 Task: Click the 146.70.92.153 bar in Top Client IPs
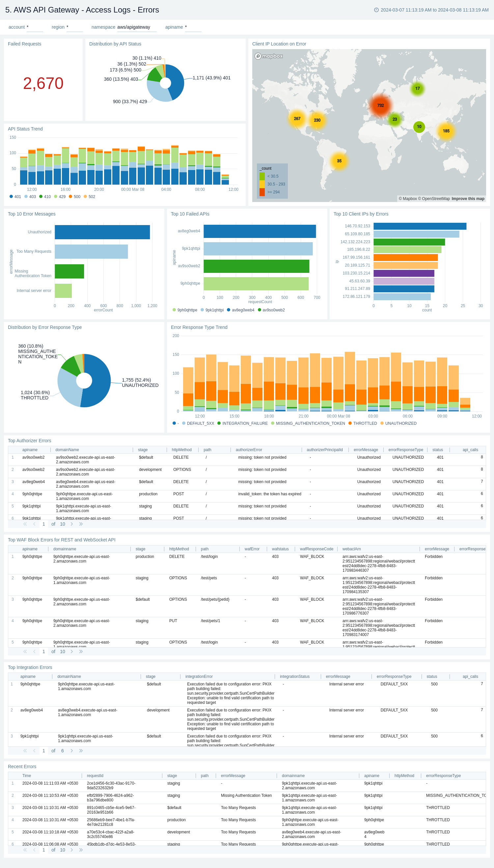tap(420, 226)
